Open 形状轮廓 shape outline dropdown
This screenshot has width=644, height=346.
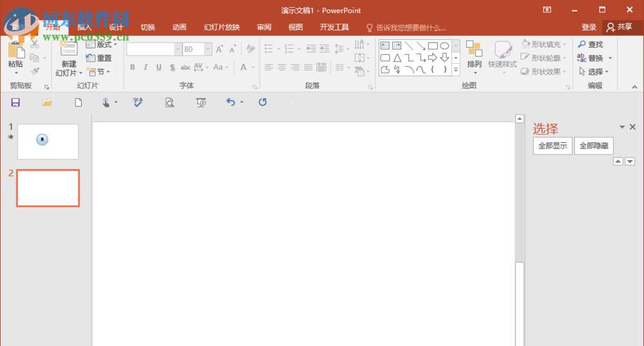click(x=544, y=58)
